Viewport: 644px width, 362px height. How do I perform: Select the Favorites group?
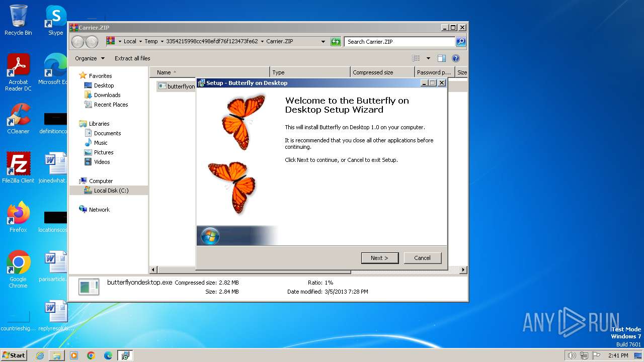point(100,76)
